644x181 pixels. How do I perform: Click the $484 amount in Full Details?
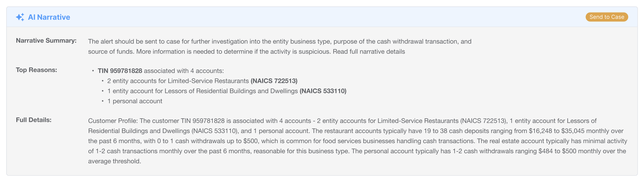tap(546, 151)
